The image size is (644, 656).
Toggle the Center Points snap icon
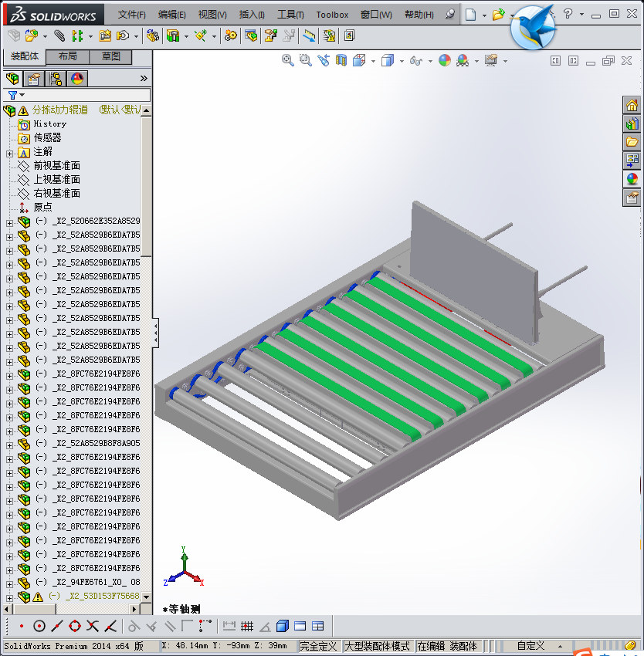[x=39, y=627]
